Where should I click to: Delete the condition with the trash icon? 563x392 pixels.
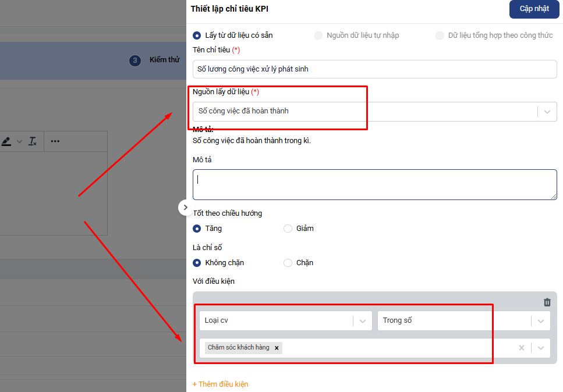coord(547,302)
